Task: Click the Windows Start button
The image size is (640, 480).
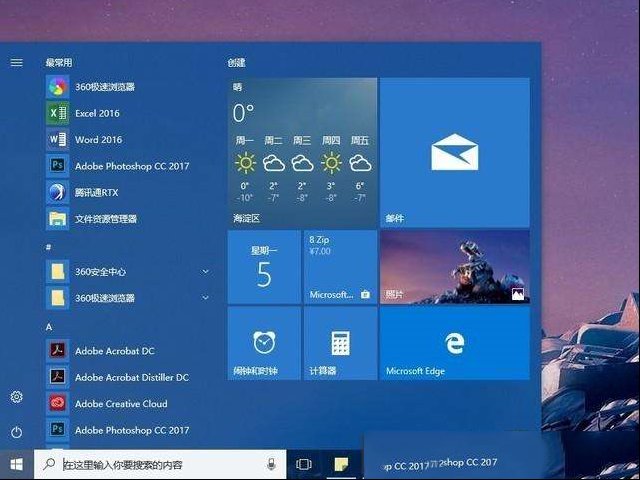Action: point(17,464)
